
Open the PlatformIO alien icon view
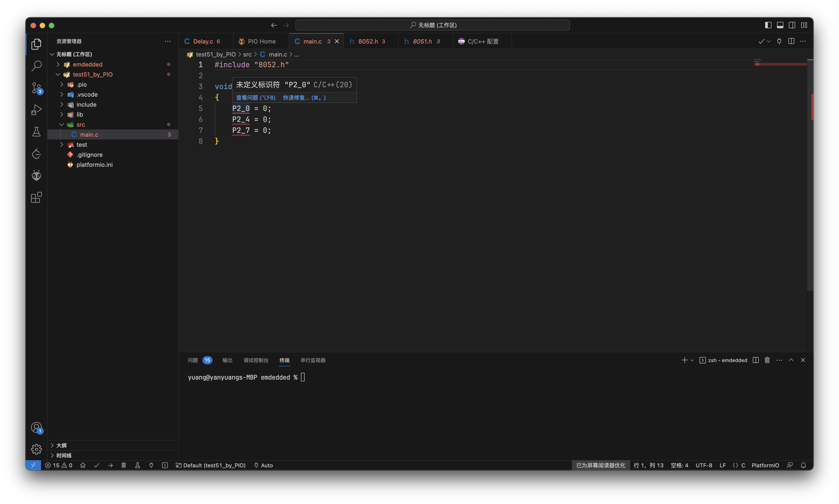pos(36,176)
